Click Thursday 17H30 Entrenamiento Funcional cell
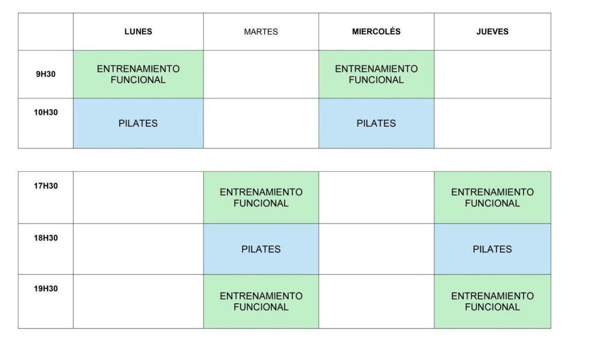This screenshot has height=364, width=593. click(492, 197)
